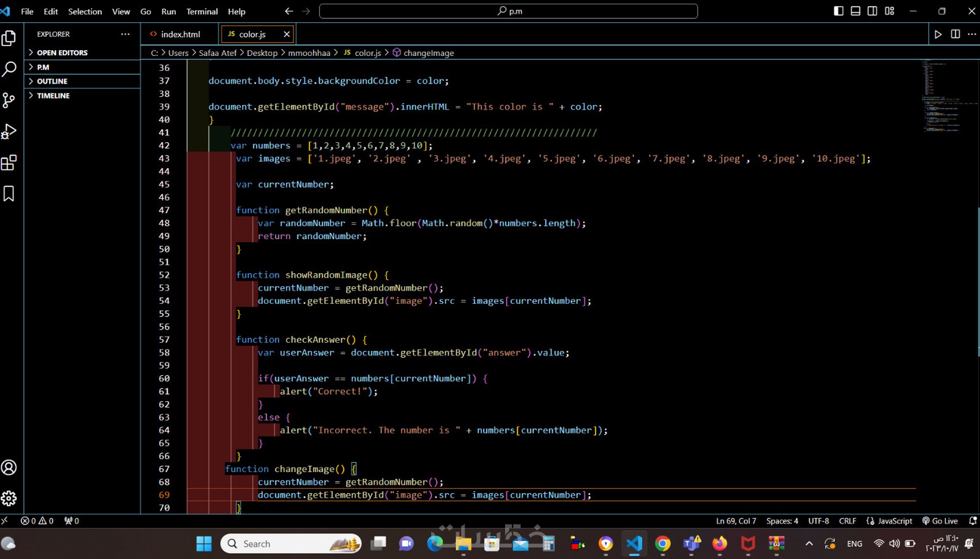
Task: Open the Terminal menu
Action: pyautogui.click(x=201, y=11)
